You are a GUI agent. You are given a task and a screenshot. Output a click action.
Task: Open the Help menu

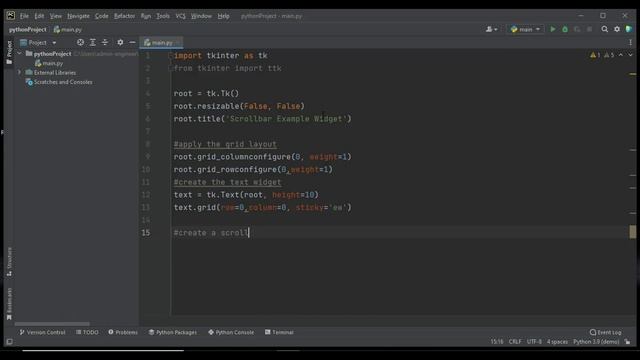pyautogui.click(x=223, y=16)
